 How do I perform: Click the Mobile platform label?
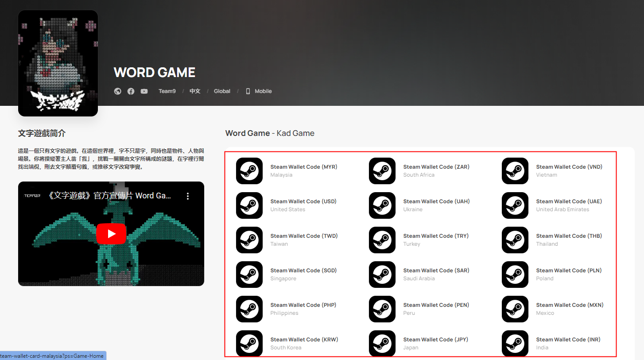[x=263, y=91]
